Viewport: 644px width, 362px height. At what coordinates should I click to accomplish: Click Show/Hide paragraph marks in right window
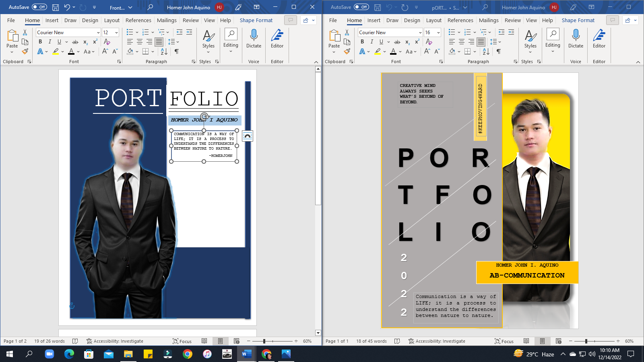(x=499, y=51)
